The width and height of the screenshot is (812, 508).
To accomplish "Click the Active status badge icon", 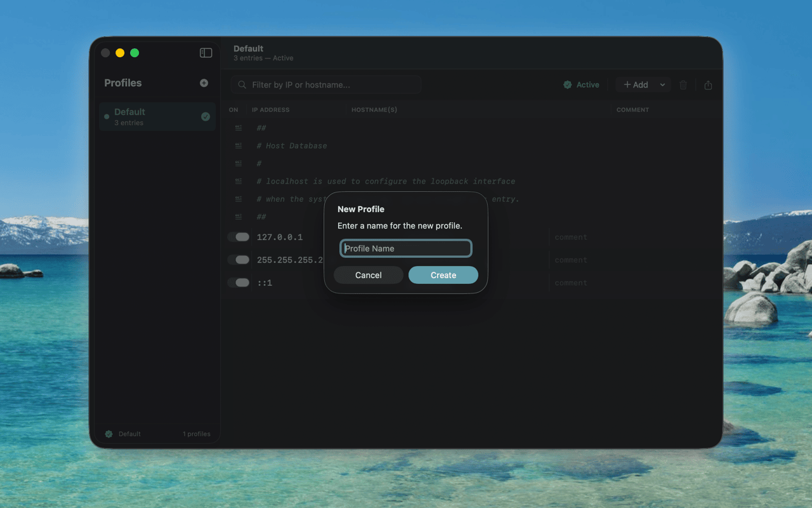I will coord(568,84).
